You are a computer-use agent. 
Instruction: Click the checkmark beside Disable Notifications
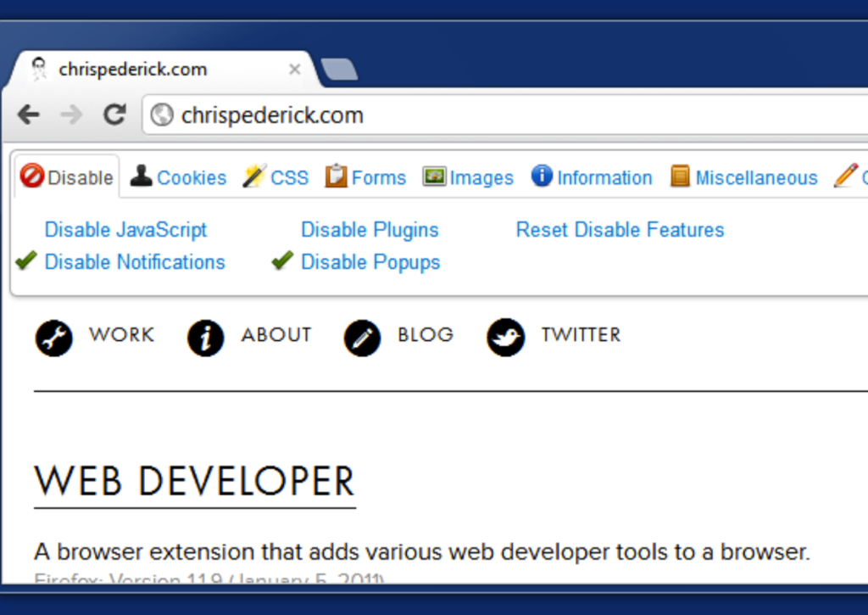[x=26, y=260]
